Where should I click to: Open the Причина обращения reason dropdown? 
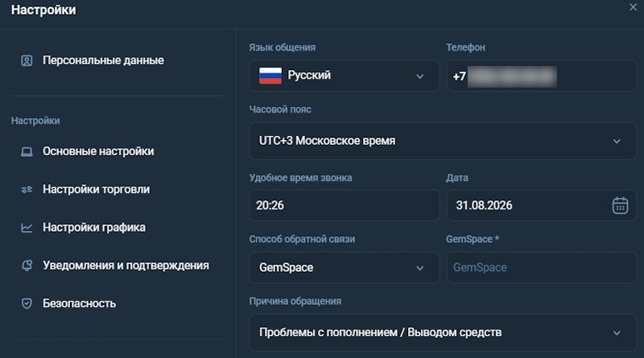tap(443, 332)
